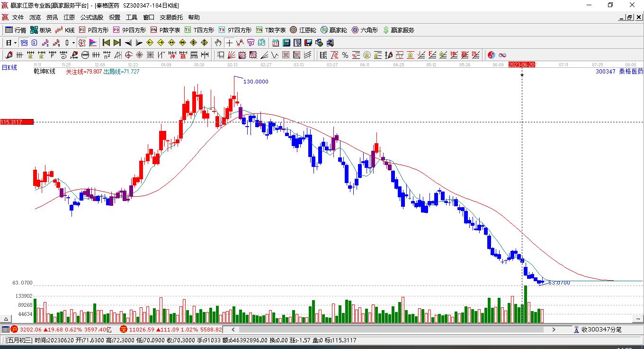Viewport: 644px width, 349px height.
Task: Expand the candlestick style dropdown arrow
Action: [73, 43]
